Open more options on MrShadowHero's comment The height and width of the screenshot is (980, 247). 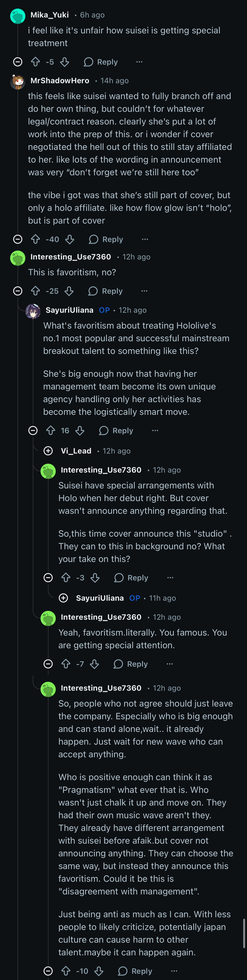coord(145,239)
